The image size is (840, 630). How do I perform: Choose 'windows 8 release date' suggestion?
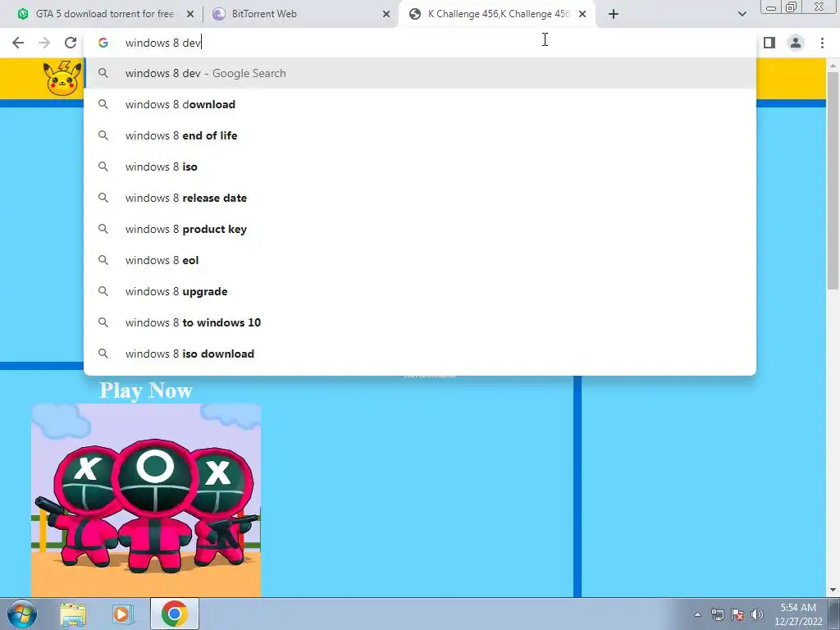[420, 198]
